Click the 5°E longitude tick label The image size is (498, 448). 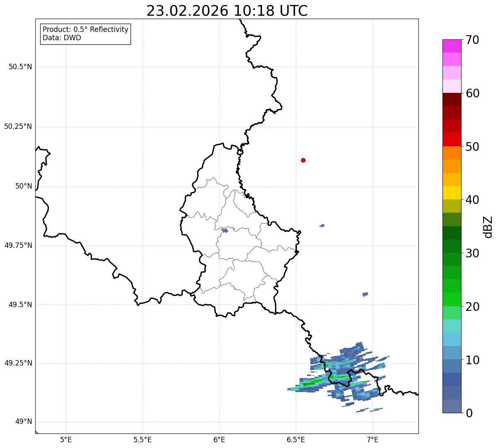point(66,439)
